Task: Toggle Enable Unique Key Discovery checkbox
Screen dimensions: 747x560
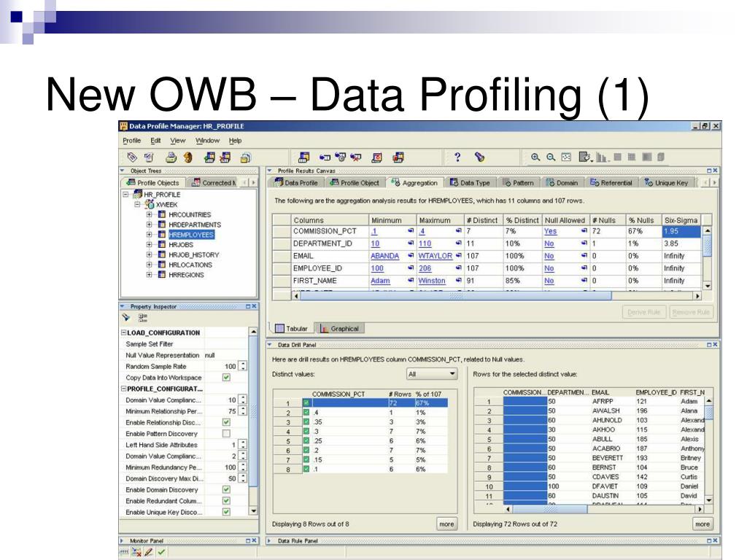Action: [226, 512]
